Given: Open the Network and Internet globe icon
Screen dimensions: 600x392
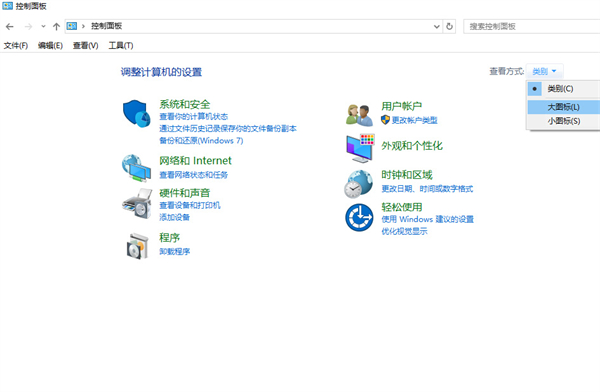Looking at the screenshot, I should (x=136, y=168).
